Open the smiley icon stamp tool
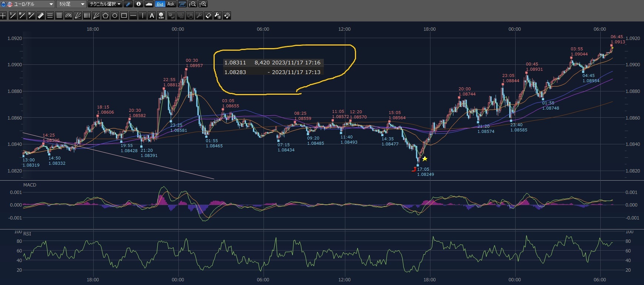 click(x=161, y=16)
